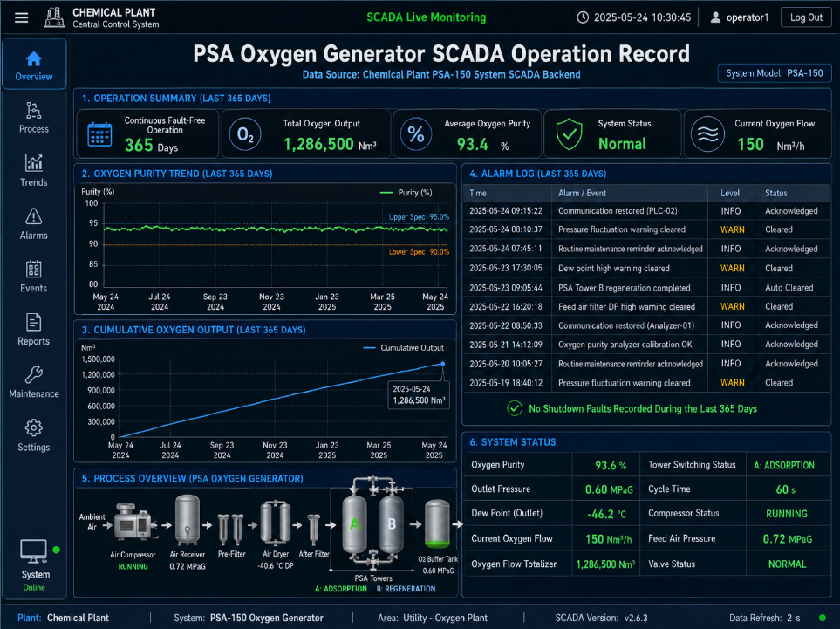Screen dimensions: 840x629
Task: Click the Auto Cleared status cell
Action: point(789,288)
